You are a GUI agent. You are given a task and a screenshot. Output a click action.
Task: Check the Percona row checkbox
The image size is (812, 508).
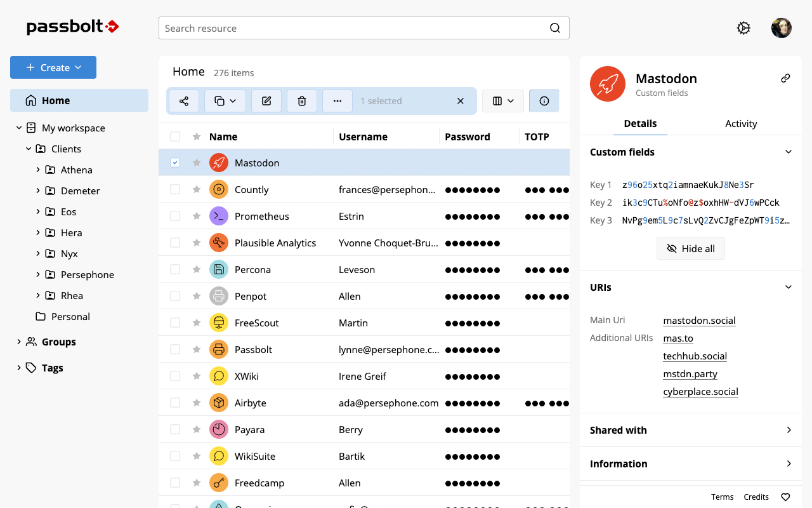pos(175,269)
